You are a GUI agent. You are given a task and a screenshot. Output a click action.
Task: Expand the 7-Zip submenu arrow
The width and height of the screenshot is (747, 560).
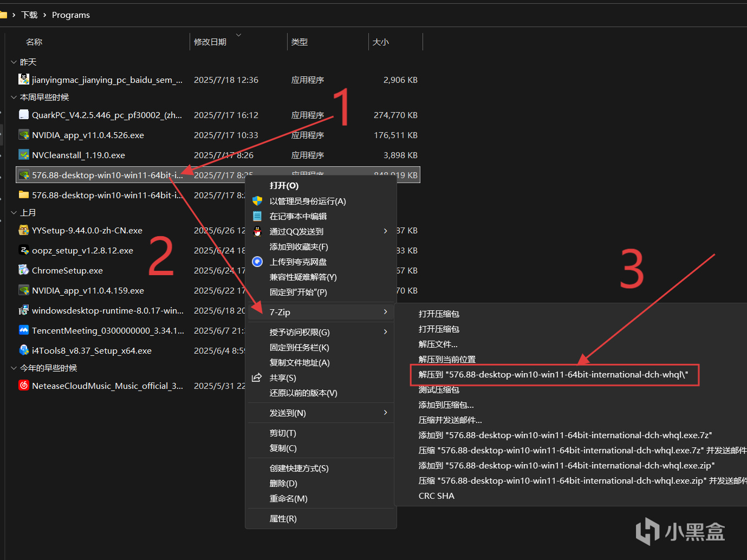(385, 312)
